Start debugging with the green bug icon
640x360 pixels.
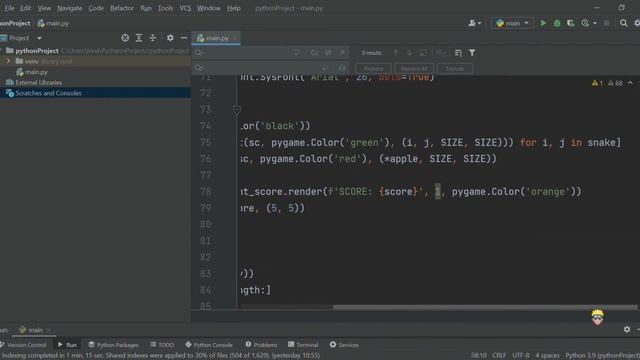coord(557,23)
